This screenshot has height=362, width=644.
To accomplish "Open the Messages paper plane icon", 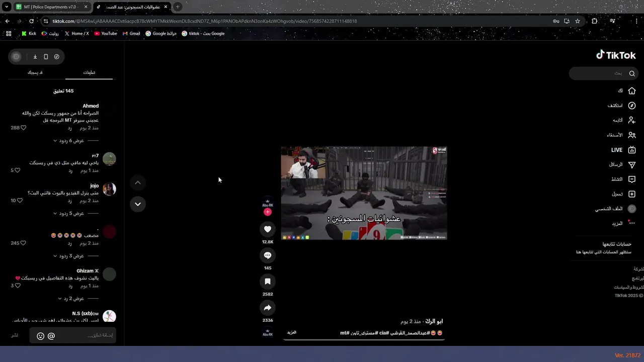I will tap(632, 164).
